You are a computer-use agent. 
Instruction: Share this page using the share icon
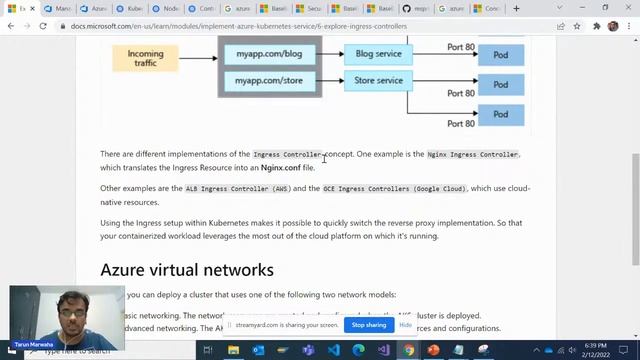pos(560,26)
